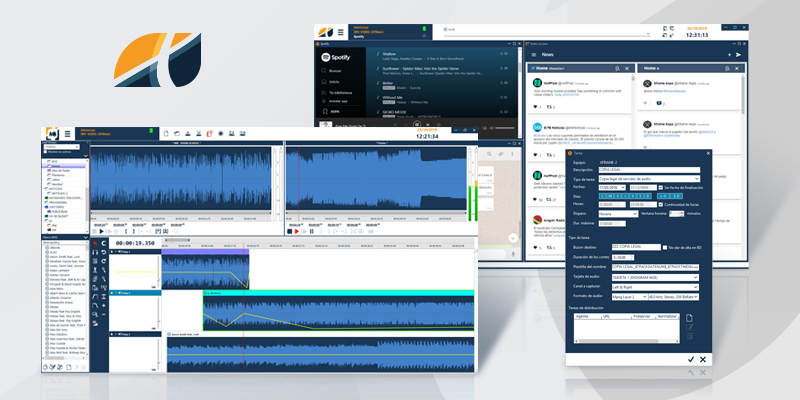
Task: Confirm the Tarea dialog with the checkmark
Action: coord(691,359)
